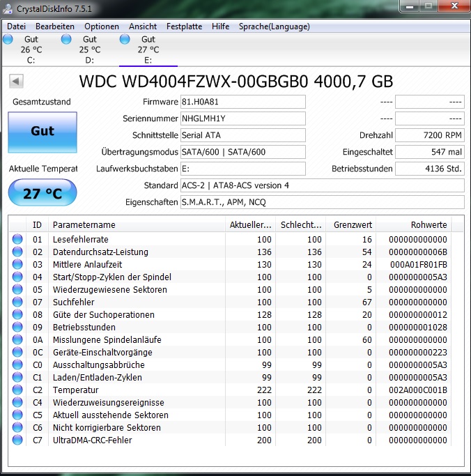Screen dimensions: 471x476
Task: Select the UltraDMA-CRC-Fehler parameter name
Action: 92,440
